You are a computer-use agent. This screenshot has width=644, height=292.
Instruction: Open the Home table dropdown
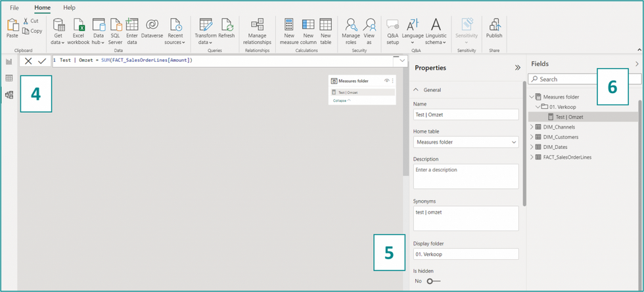(466, 142)
